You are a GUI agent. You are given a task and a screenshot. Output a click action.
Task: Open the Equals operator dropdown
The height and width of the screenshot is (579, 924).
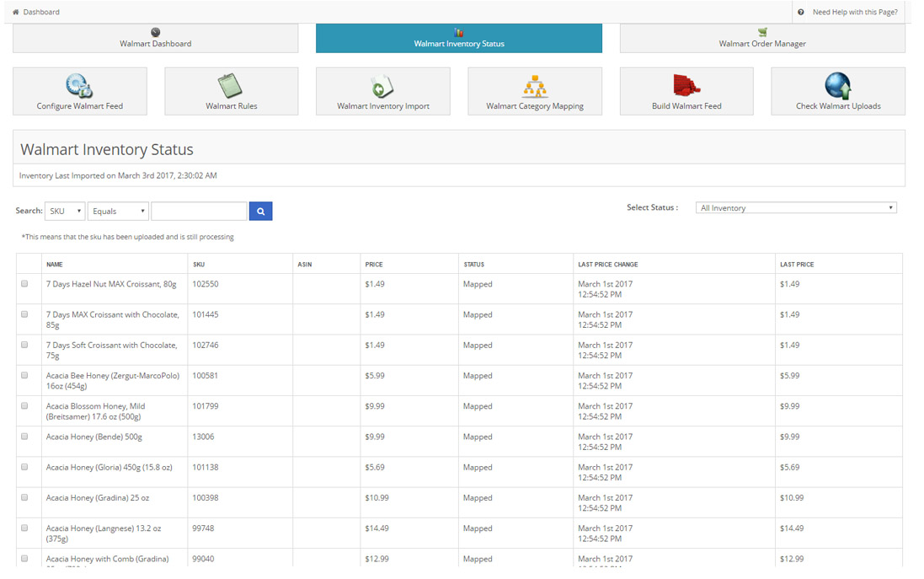coord(118,211)
